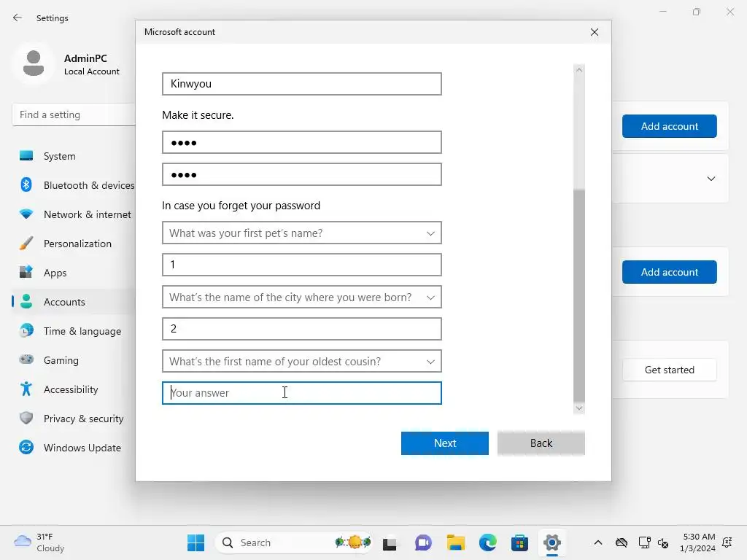Open the Chat app on the taskbar
The width and height of the screenshot is (747, 560).
click(x=422, y=542)
